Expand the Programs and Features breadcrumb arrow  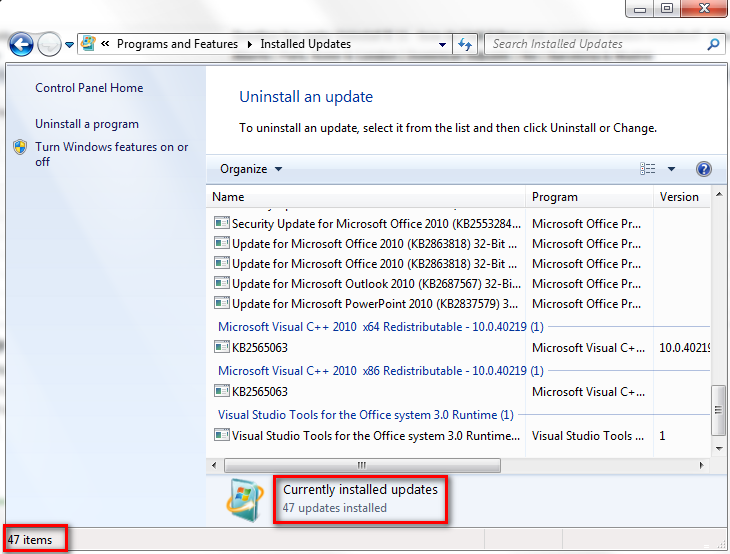pos(250,44)
